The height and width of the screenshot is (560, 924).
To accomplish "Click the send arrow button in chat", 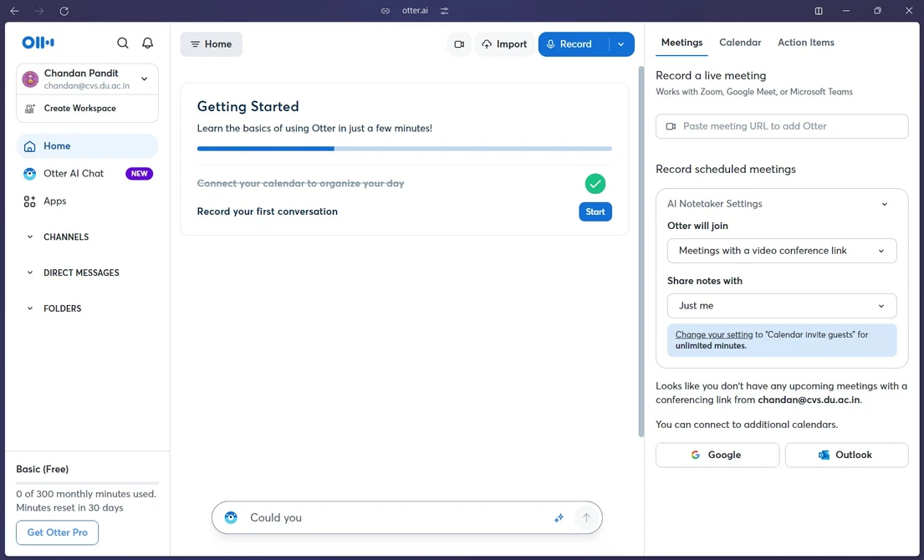I will coord(586,518).
